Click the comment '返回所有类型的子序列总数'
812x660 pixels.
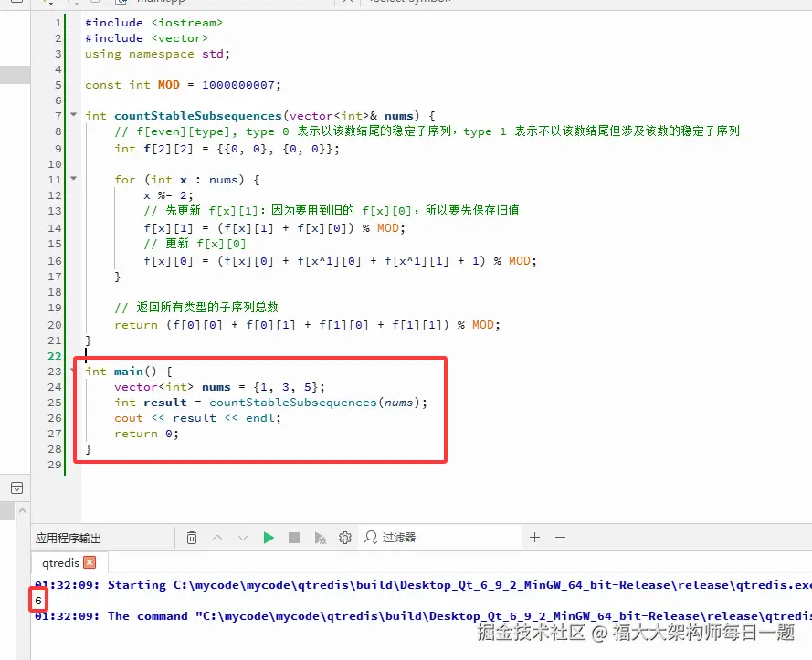point(207,307)
